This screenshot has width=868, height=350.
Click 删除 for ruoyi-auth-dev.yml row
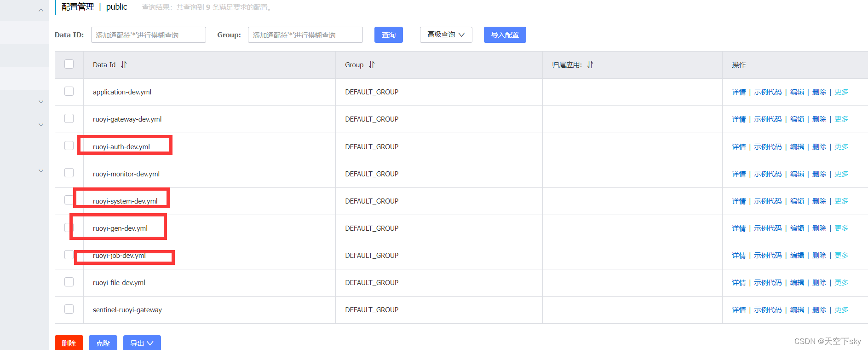(819, 147)
